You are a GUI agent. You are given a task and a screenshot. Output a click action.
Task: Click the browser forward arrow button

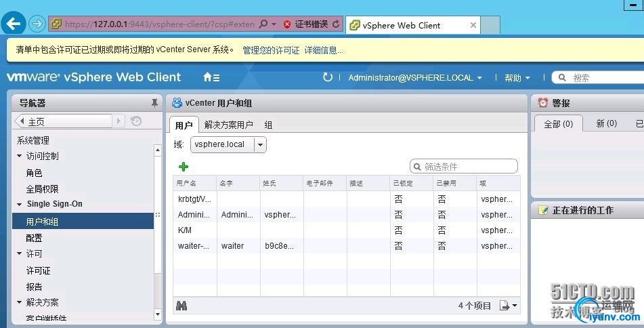click(x=37, y=24)
